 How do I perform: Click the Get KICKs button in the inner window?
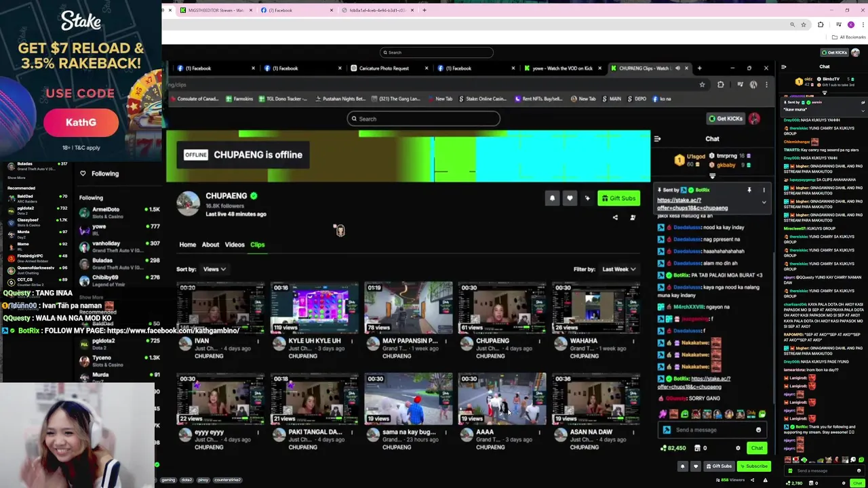tap(725, 119)
